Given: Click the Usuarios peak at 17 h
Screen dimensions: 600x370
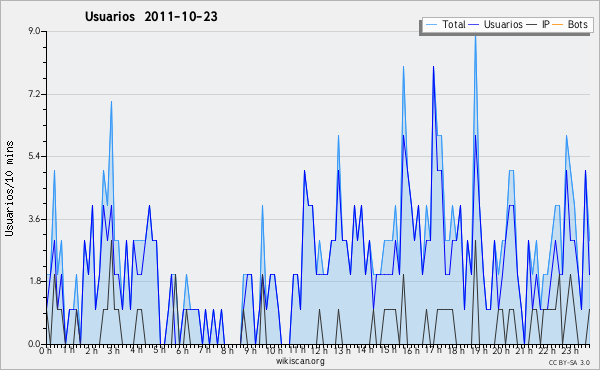Looking at the screenshot, I should [434, 67].
